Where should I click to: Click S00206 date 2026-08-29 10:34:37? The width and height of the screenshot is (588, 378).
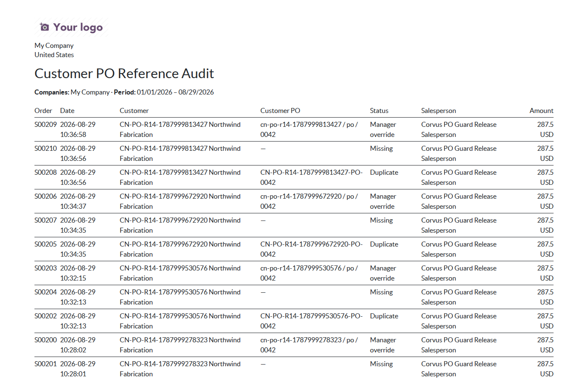pyautogui.click(x=78, y=201)
